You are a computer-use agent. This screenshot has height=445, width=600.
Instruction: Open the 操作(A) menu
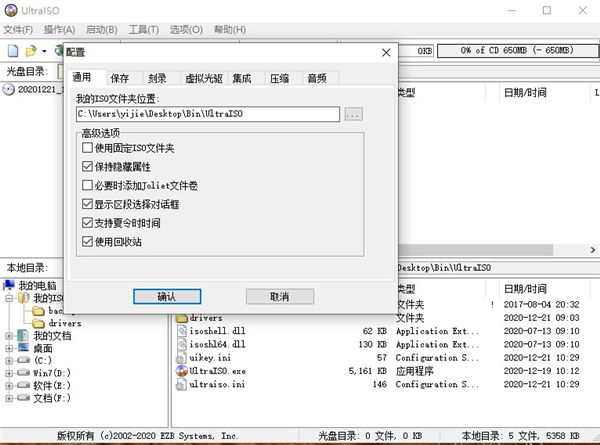pos(59,29)
